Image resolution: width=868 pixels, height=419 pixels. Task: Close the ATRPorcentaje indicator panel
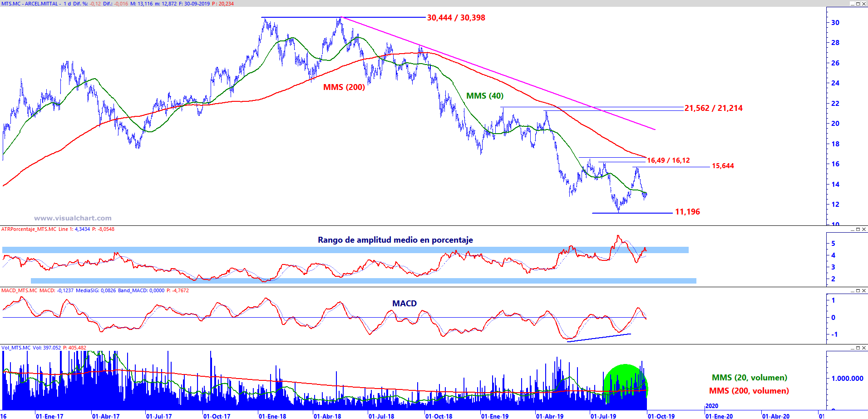tap(864, 229)
